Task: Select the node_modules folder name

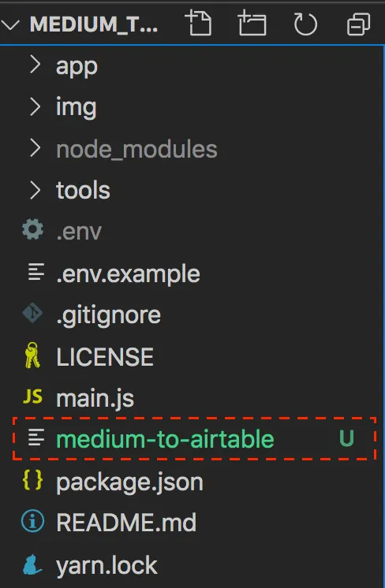Action: [x=136, y=149]
